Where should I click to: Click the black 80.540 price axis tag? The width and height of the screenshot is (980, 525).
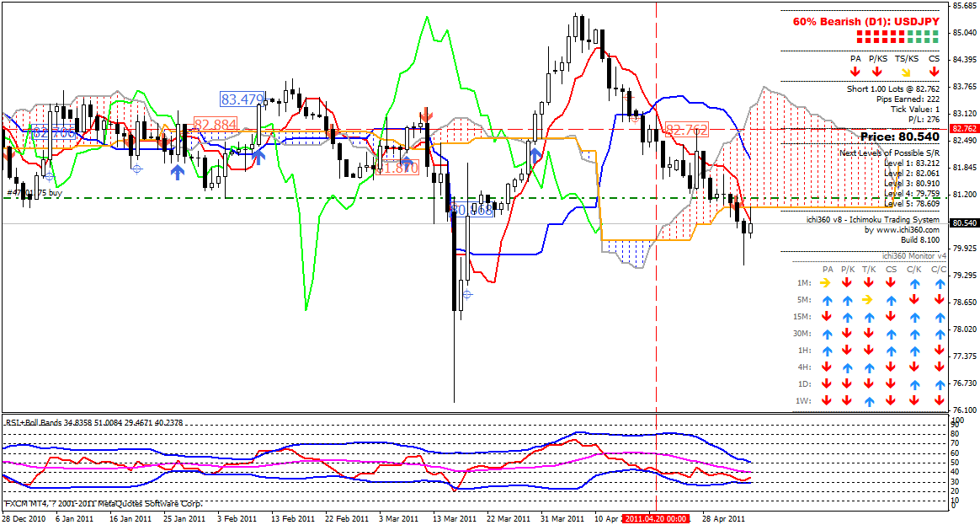point(963,222)
